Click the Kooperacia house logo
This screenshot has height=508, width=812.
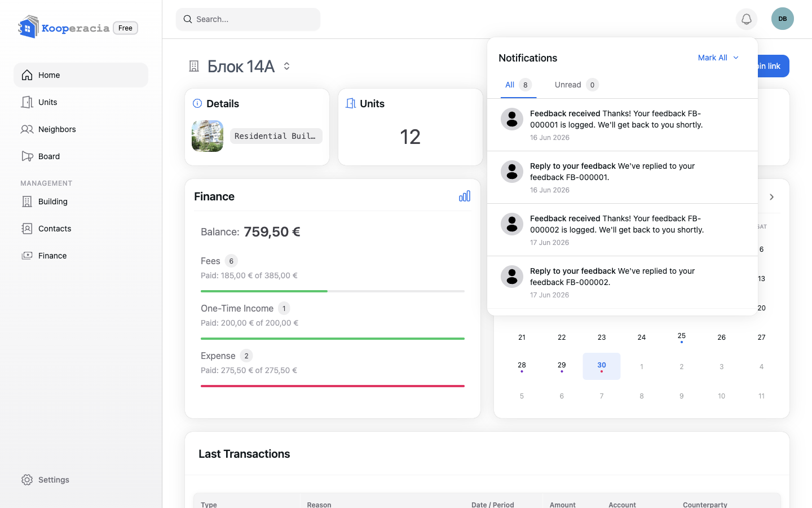(28, 27)
